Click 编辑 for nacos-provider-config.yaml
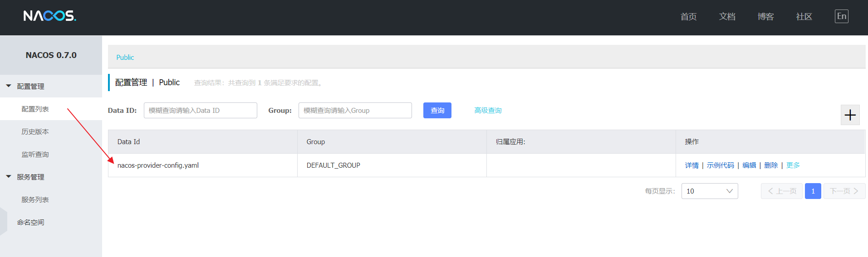 [x=749, y=165]
